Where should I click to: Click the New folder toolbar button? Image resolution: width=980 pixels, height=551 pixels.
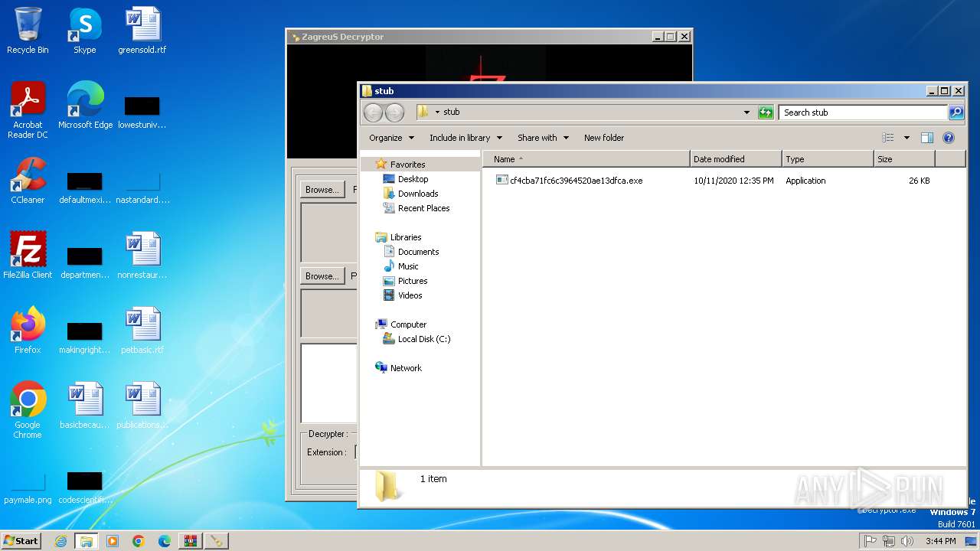point(604,138)
